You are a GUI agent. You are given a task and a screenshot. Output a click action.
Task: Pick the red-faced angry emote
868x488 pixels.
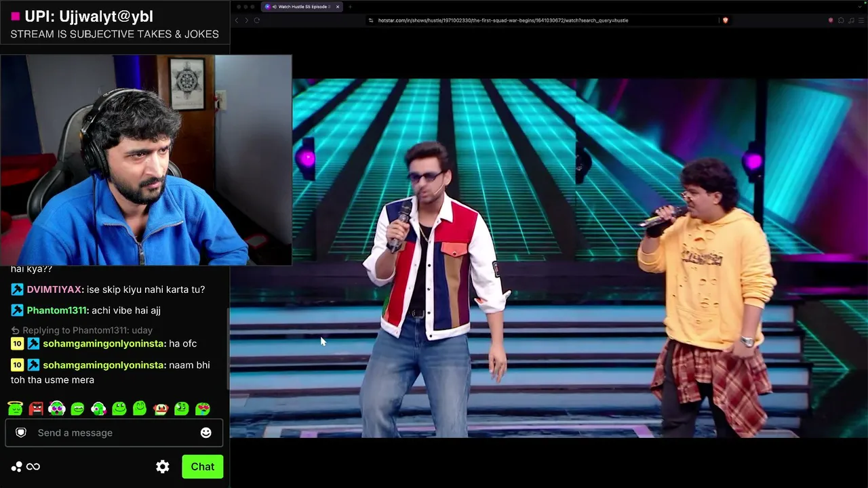click(x=161, y=409)
